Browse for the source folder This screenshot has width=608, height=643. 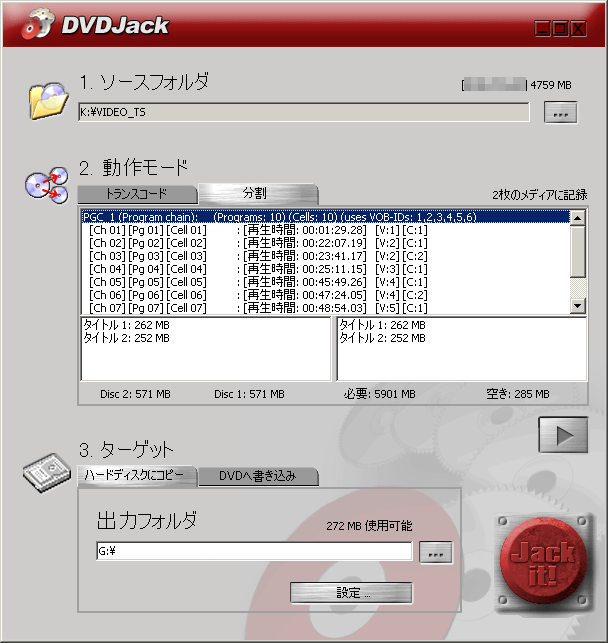coord(560,112)
